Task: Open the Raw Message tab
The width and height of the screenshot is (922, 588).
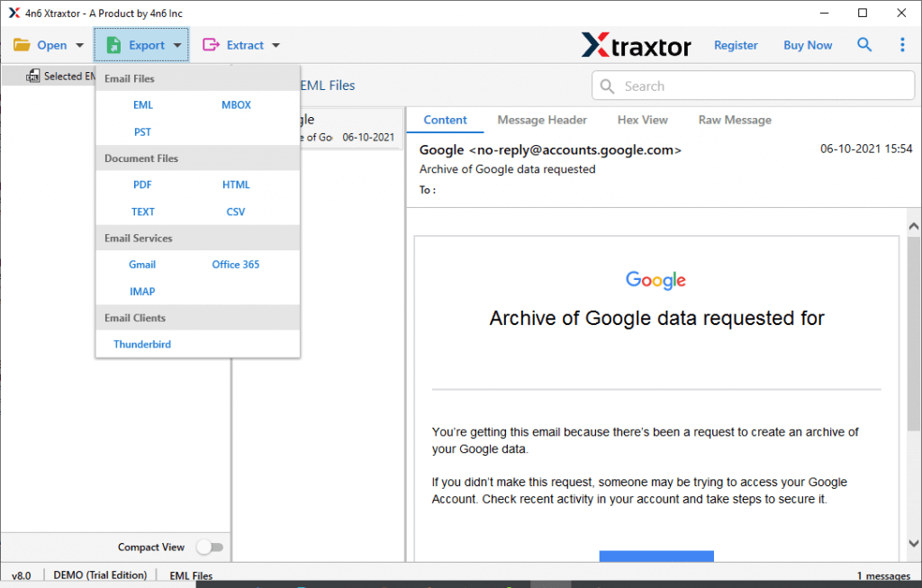Action: pyautogui.click(x=735, y=120)
